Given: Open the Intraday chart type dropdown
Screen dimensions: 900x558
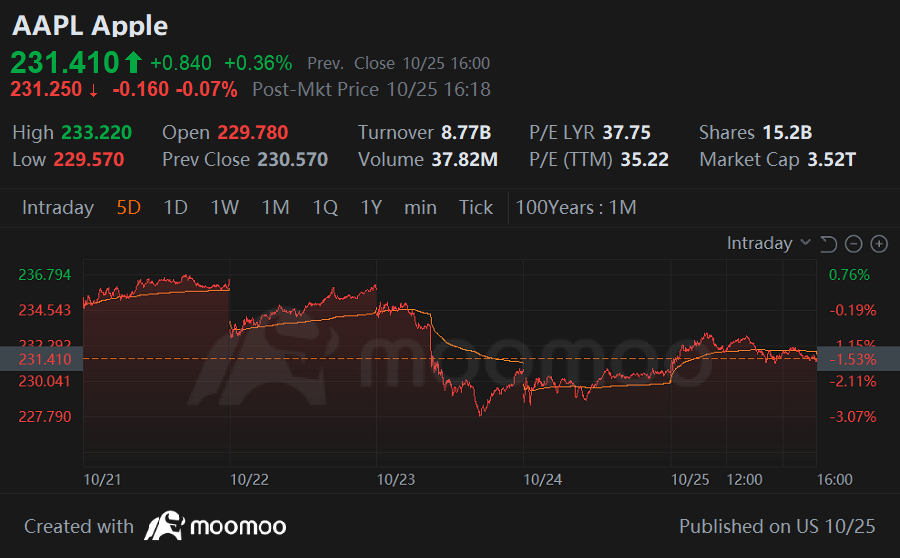Looking at the screenshot, I should pyautogui.click(x=769, y=243).
